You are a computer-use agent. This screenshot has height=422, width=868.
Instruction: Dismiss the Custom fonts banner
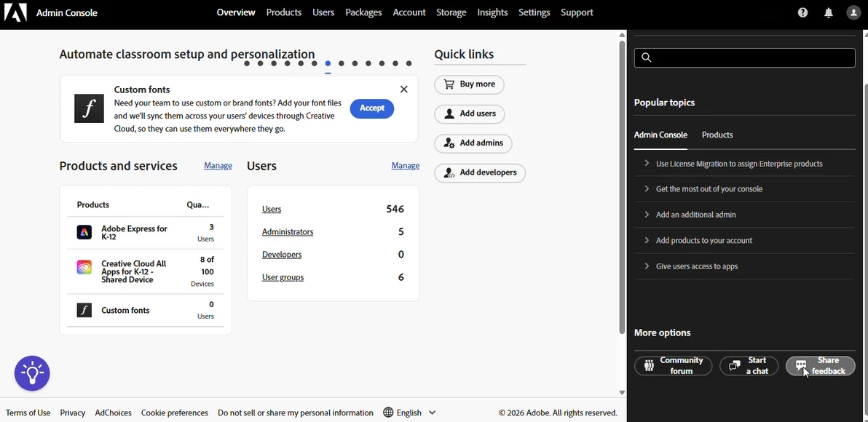point(403,89)
